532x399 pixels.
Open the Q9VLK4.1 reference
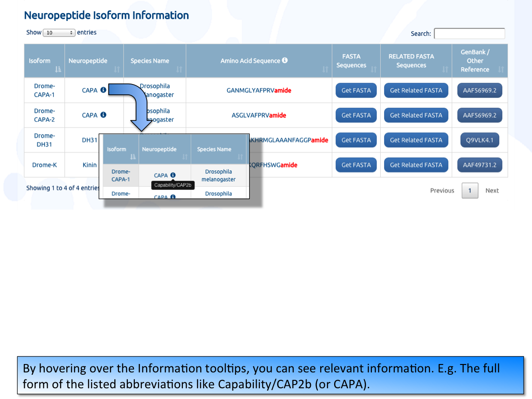(x=480, y=140)
